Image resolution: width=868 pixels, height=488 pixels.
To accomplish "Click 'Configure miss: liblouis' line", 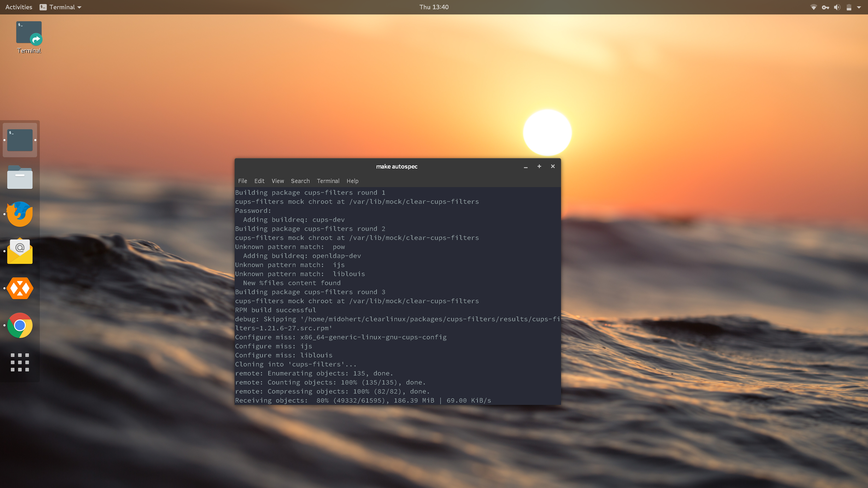I will pos(284,355).
